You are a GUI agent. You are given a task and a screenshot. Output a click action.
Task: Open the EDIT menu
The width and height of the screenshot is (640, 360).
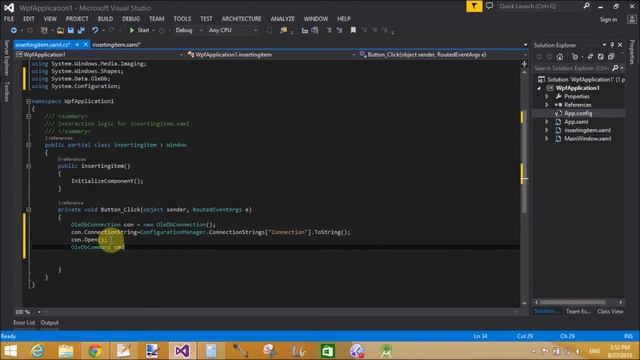tap(29, 19)
